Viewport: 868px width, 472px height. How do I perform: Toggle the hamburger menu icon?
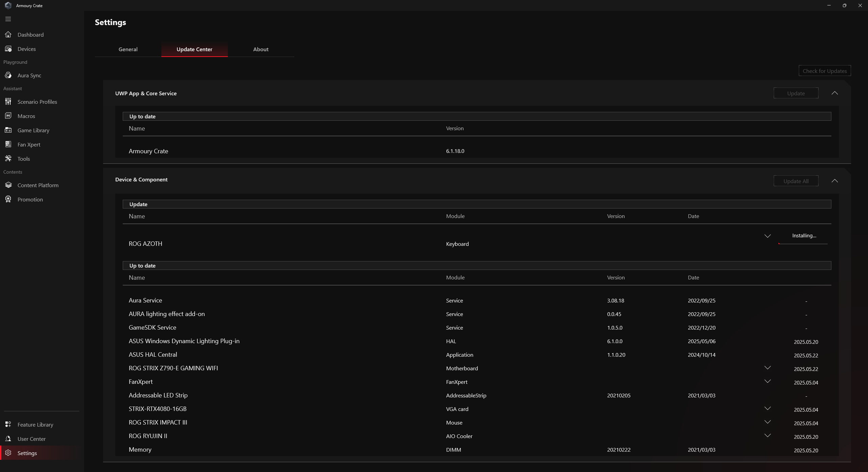pyautogui.click(x=8, y=19)
